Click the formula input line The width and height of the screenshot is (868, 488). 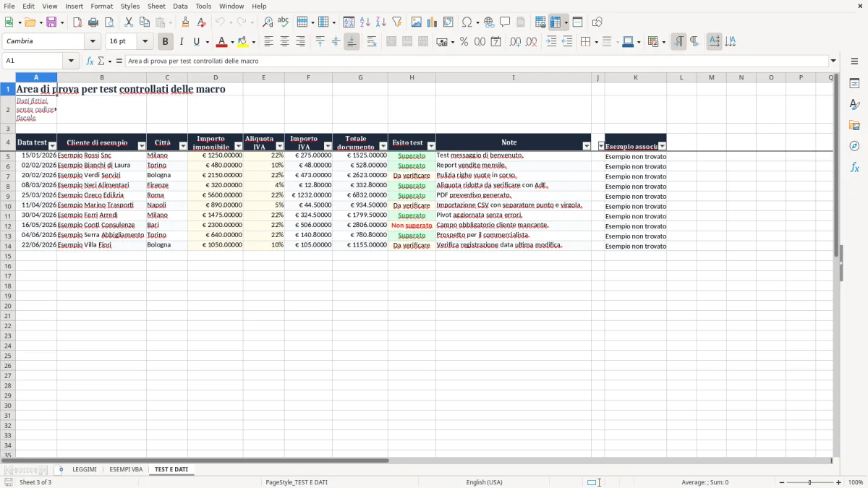(477, 61)
